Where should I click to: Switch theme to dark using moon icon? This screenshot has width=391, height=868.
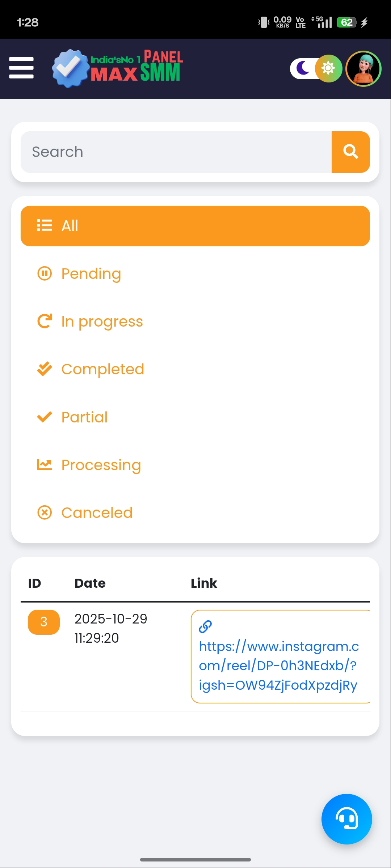point(303,68)
